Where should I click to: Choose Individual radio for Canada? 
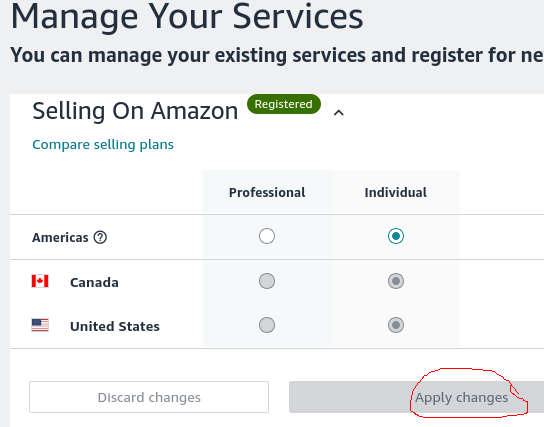pos(396,281)
